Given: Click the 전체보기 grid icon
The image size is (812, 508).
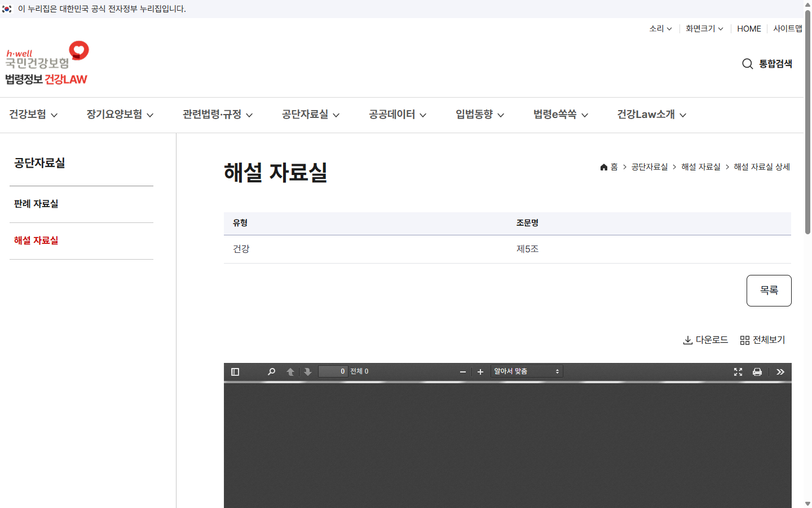Looking at the screenshot, I should (x=745, y=340).
